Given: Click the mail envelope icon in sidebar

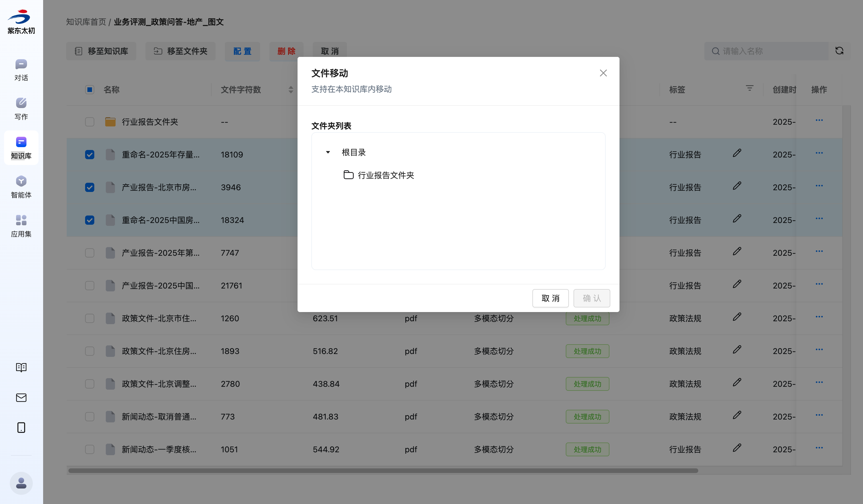Looking at the screenshot, I should (21, 397).
